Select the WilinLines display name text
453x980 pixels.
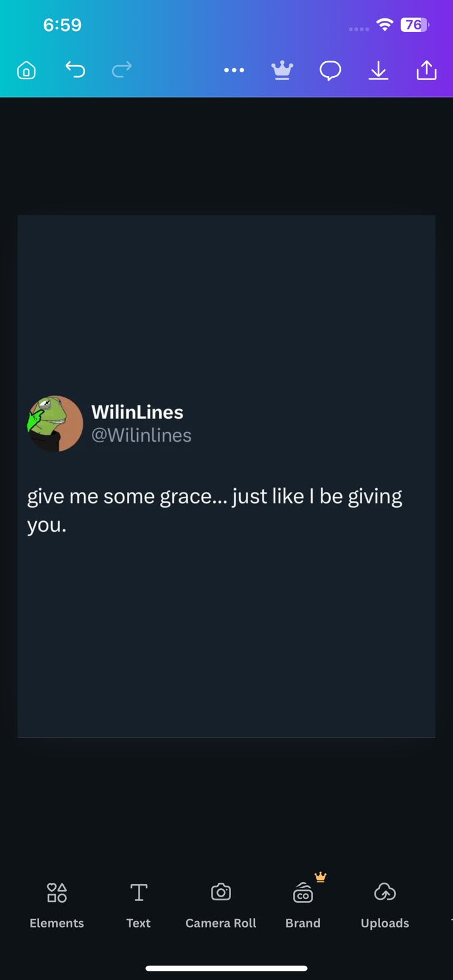[137, 412]
